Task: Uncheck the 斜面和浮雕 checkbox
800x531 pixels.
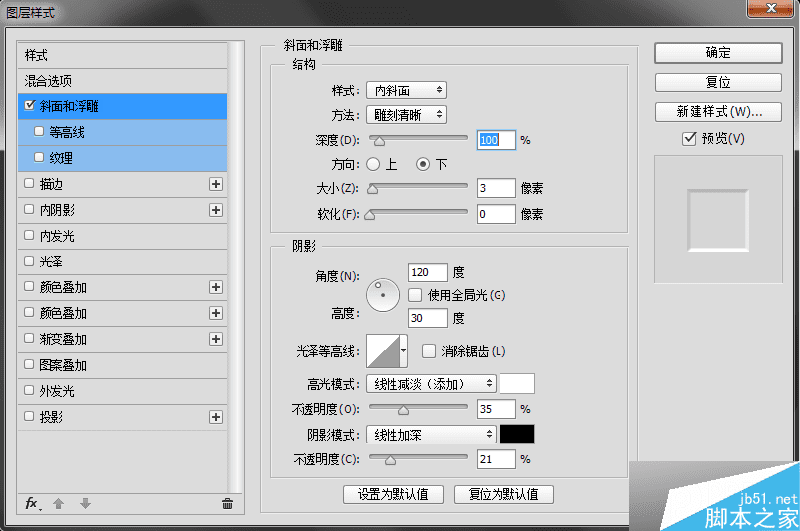Action: (x=30, y=106)
